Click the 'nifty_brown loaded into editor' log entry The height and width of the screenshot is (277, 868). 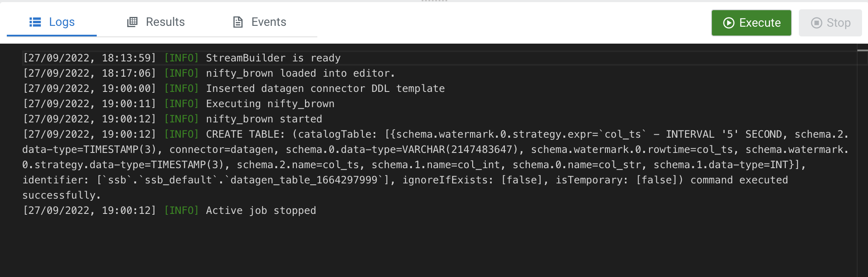[300, 73]
